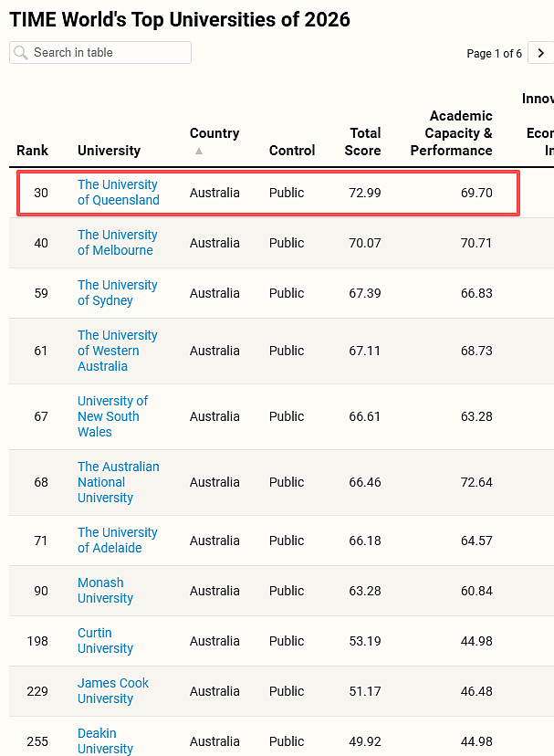Open University of Western Australia link
The width and height of the screenshot is (554, 756).
point(117,351)
